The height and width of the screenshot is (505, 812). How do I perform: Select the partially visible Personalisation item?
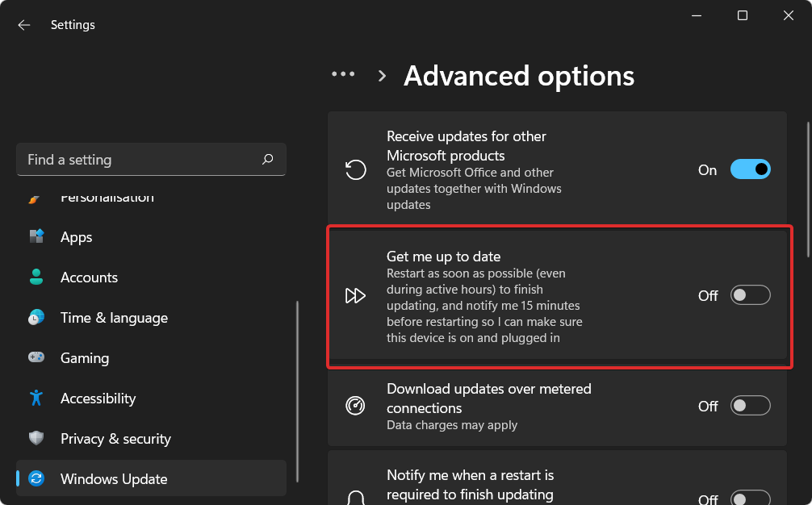pyautogui.click(x=151, y=198)
